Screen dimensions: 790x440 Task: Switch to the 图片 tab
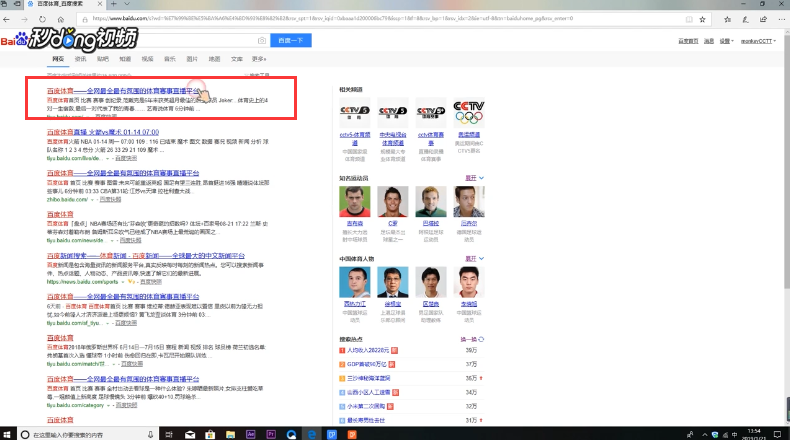[192, 59]
